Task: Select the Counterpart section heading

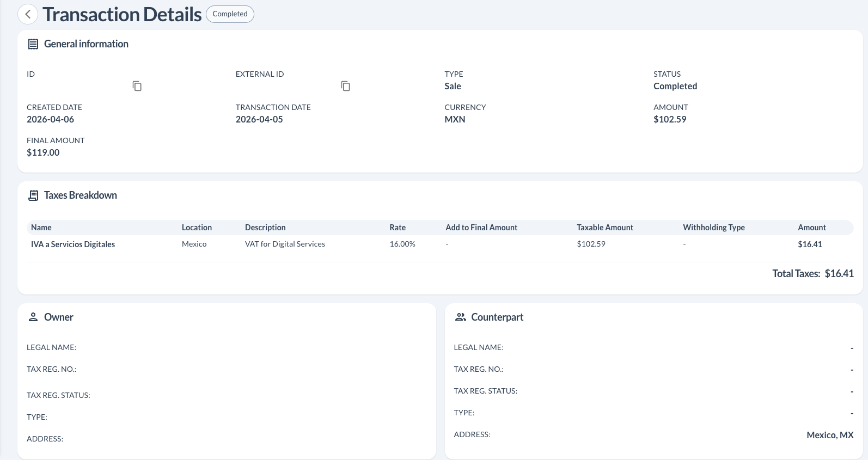Action: click(497, 317)
